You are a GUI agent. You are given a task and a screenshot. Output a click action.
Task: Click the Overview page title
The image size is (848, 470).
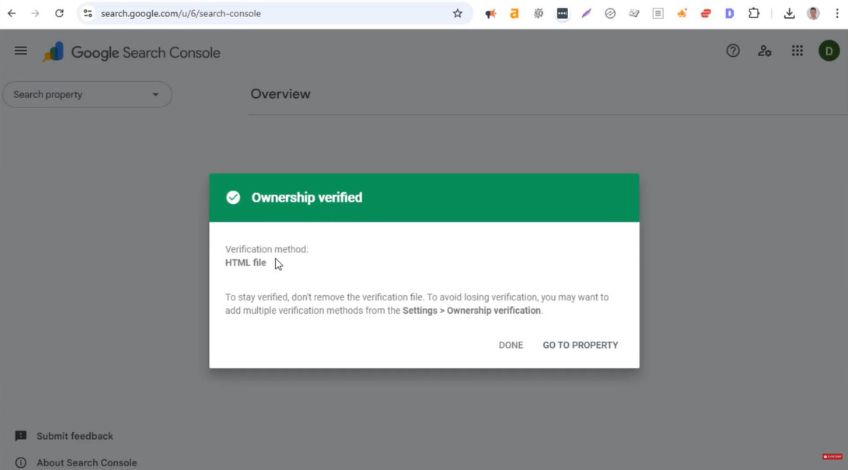coord(280,94)
